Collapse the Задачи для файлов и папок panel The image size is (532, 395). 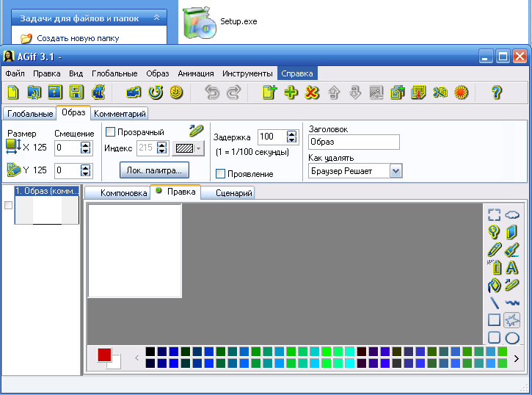(x=156, y=18)
